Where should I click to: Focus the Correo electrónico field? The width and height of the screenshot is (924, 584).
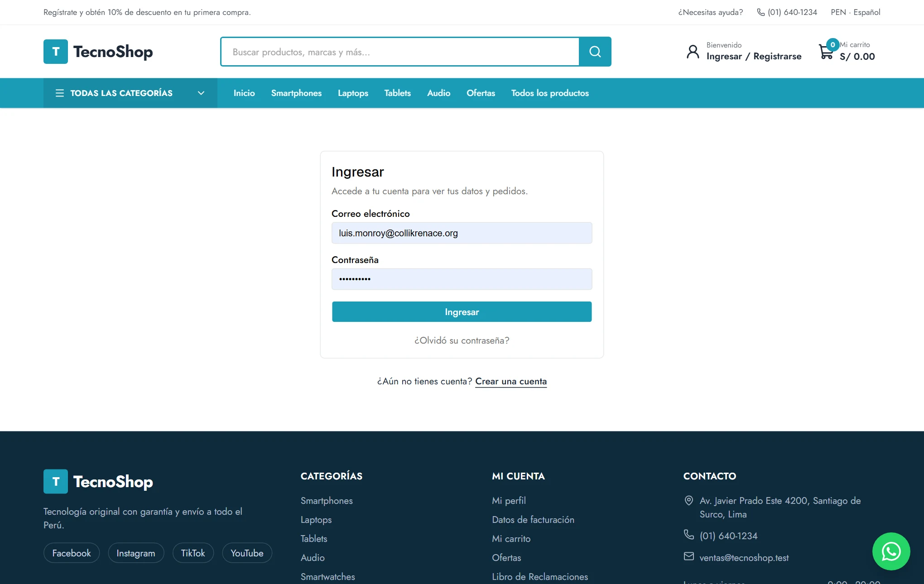(x=462, y=233)
